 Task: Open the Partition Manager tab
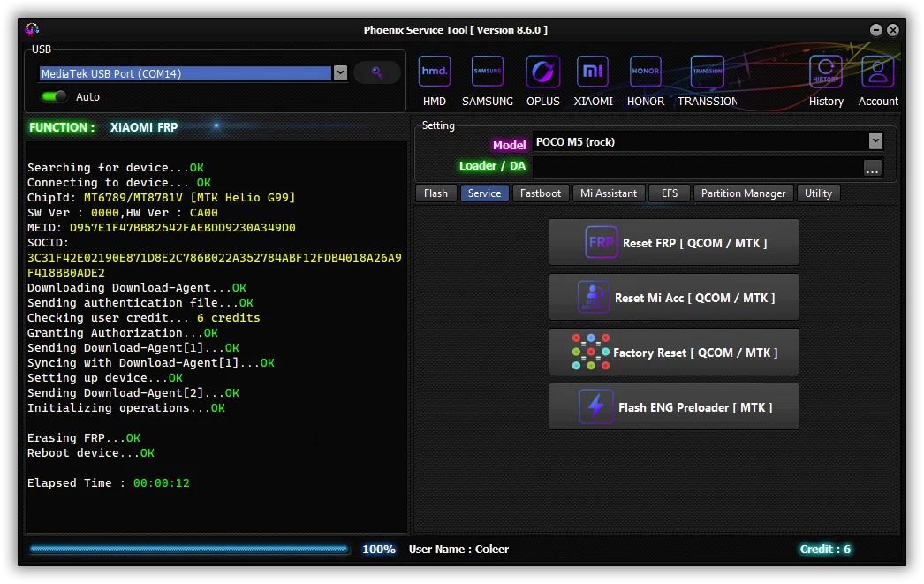(743, 193)
